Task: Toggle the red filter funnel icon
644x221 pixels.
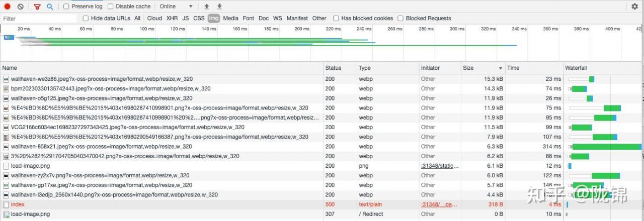Action: [x=37, y=7]
